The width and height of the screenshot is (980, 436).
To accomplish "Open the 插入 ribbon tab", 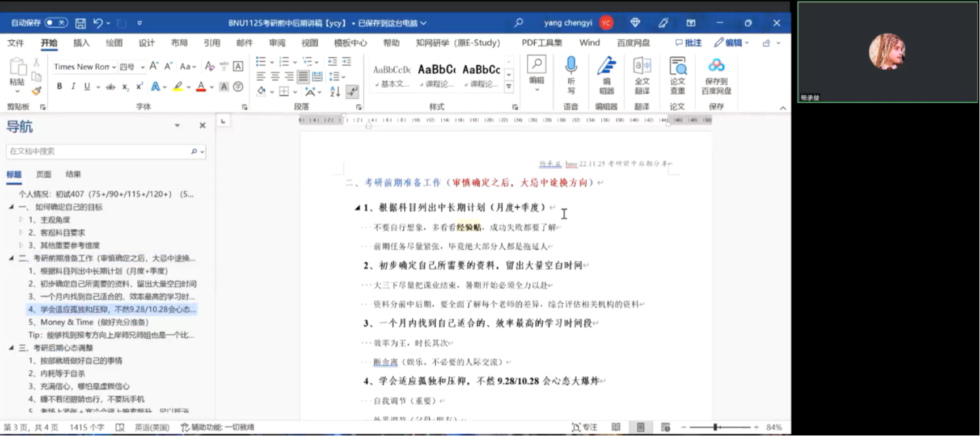I will pyautogui.click(x=81, y=43).
